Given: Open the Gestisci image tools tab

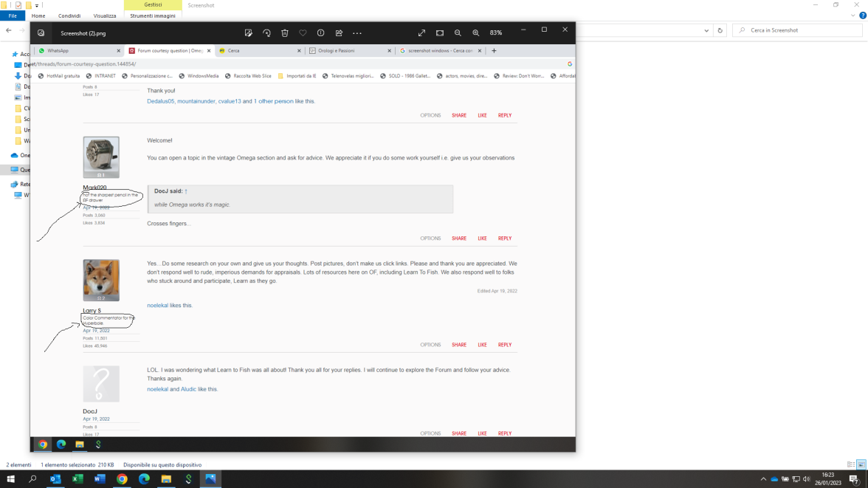Looking at the screenshot, I should [x=153, y=4].
